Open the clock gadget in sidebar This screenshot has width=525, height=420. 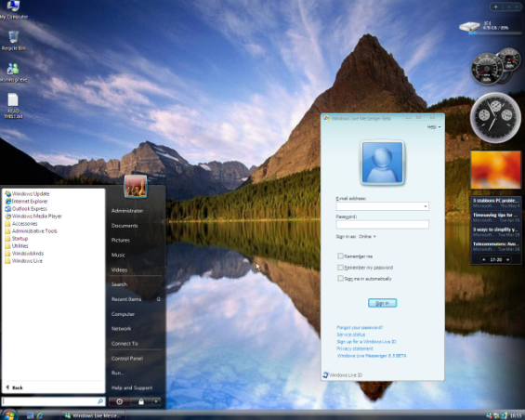pyautogui.click(x=495, y=118)
